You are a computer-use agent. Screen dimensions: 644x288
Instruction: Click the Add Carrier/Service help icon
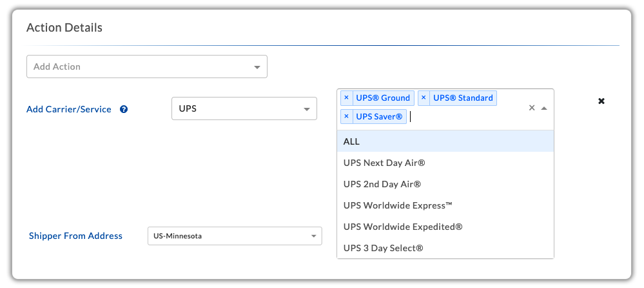pos(124,109)
